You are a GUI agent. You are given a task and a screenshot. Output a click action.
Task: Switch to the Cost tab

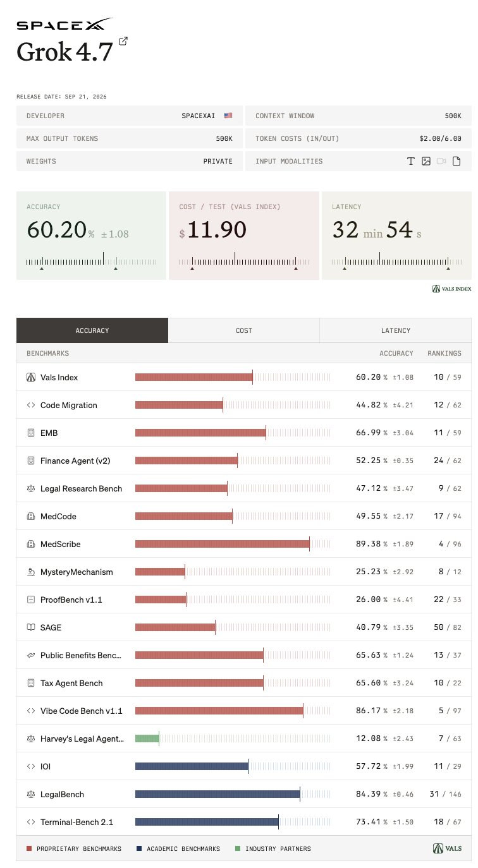(244, 330)
